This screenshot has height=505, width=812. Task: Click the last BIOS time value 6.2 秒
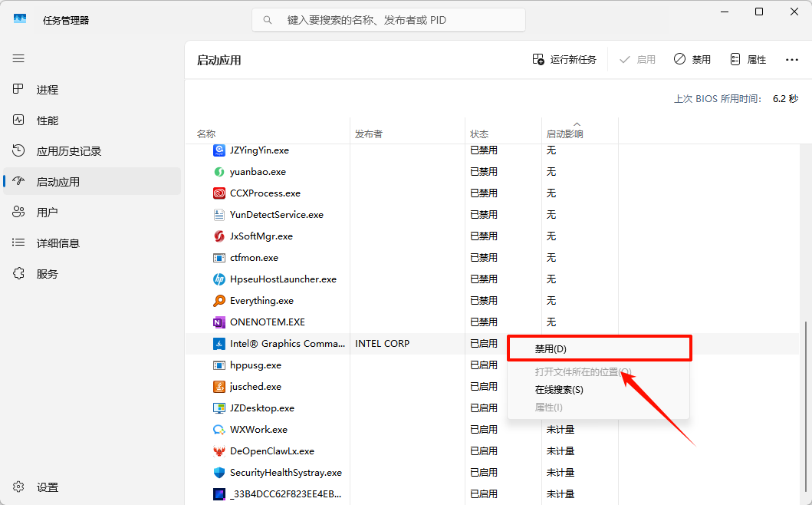786,98
